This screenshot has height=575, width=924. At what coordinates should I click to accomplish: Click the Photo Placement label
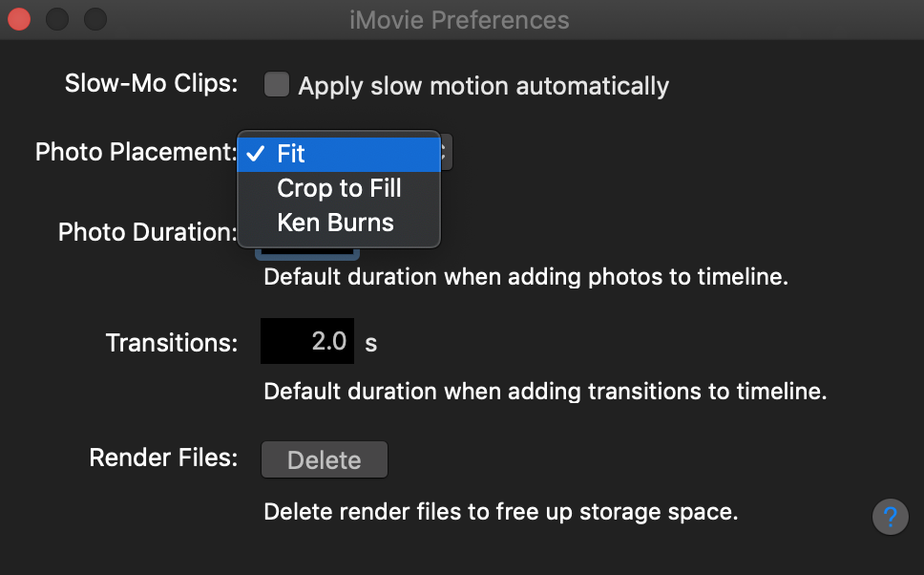tap(136, 152)
